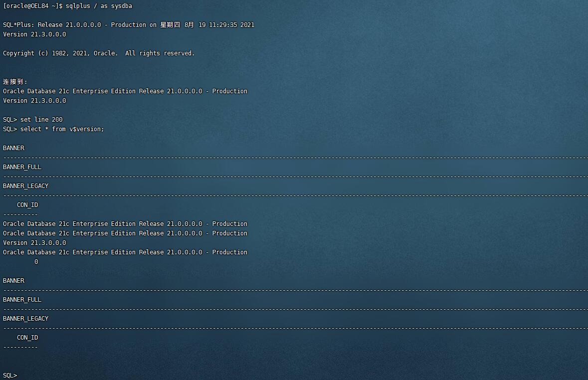Select the '[oracle@OEL84 ~]$' shell prompt

32,6
